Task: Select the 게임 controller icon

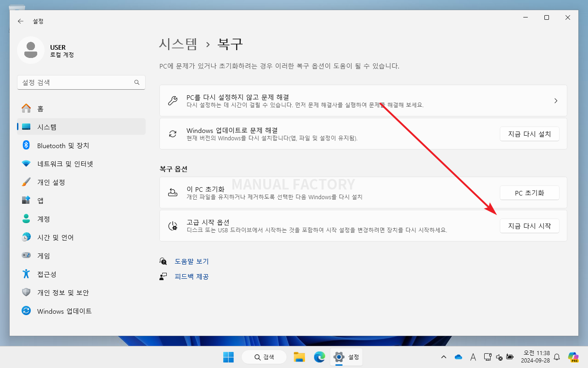Action: 26,256
